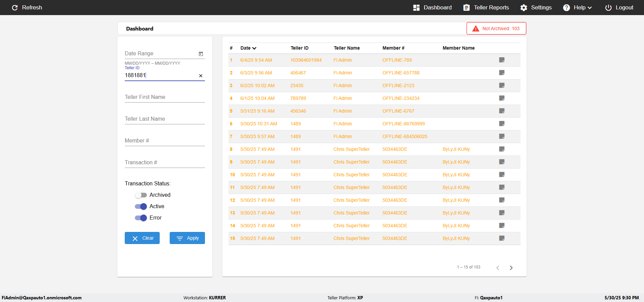The width and height of the screenshot is (644, 302).
Task: Click the Not Archived warning triangle icon
Action: tap(476, 28)
